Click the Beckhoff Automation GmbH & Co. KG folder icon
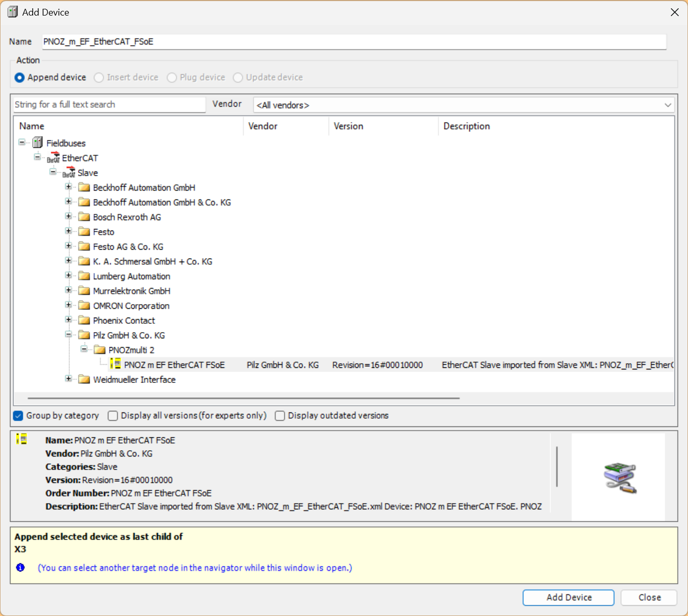Viewport: 688px width, 616px height. coord(84,202)
